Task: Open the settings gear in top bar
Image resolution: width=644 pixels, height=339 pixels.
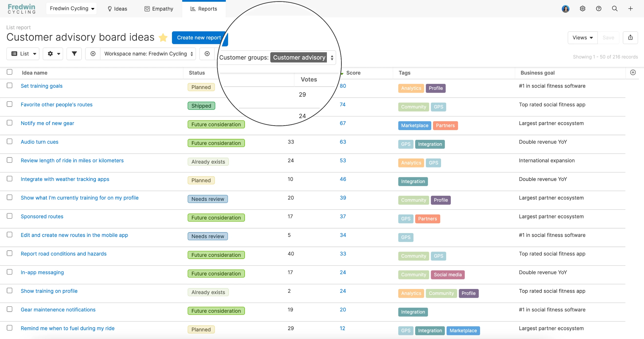Action: point(582,9)
